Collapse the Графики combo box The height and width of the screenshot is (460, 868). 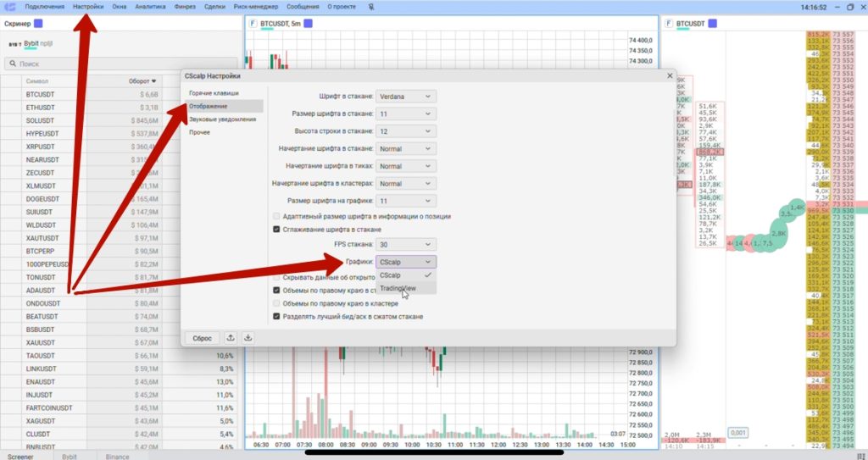pyautogui.click(x=406, y=262)
